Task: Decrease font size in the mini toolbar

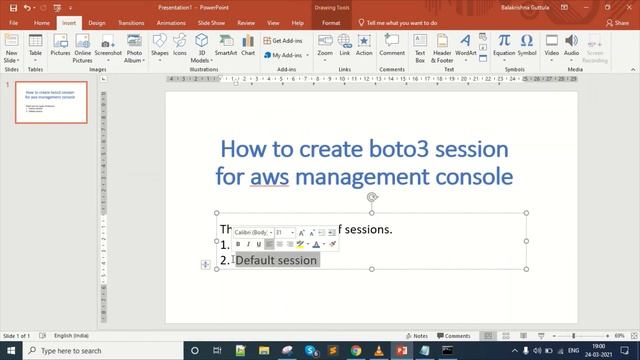Action: pos(312,233)
